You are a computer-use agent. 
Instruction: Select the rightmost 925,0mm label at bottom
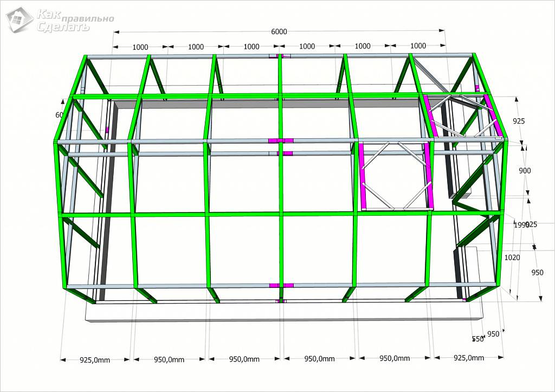click(469, 358)
